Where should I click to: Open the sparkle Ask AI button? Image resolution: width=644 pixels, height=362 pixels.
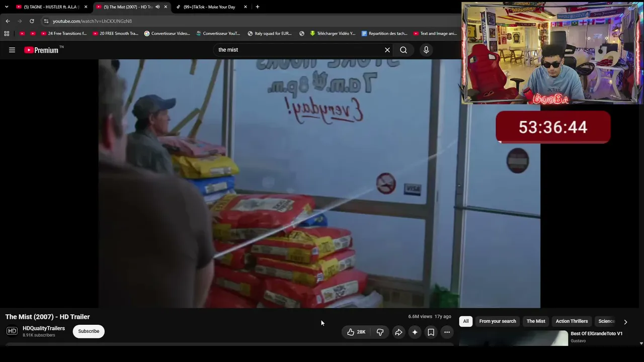point(415,332)
